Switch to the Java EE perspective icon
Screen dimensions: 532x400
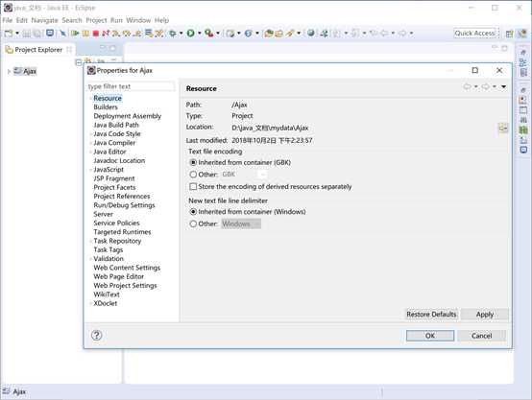point(522,34)
